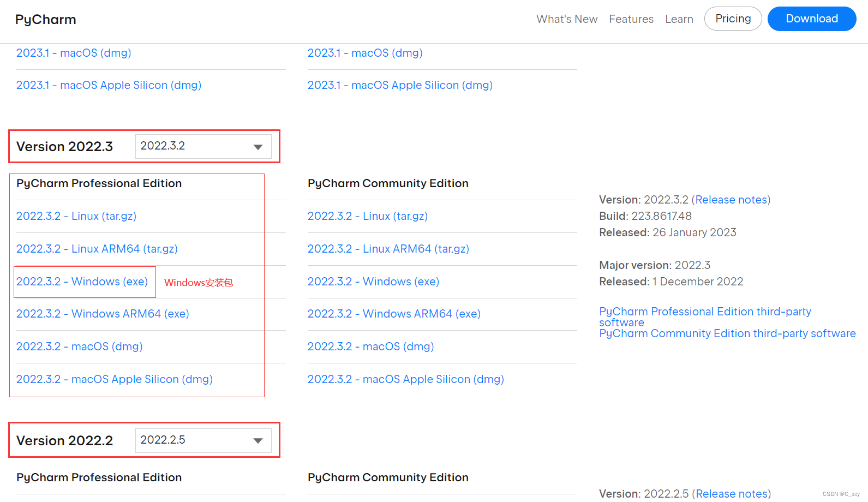Download Community 2022.3.2 Linux (tar.gz)
Screen dimensions: 868x502
pos(368,216)
